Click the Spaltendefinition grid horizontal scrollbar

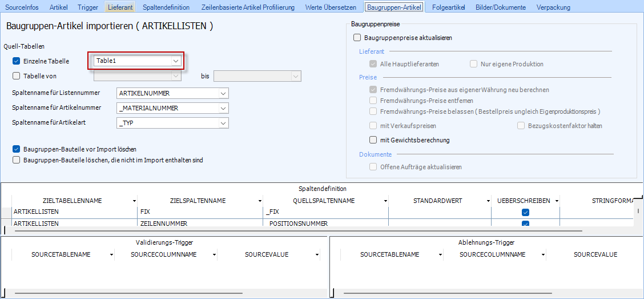[x=285, y=230]
